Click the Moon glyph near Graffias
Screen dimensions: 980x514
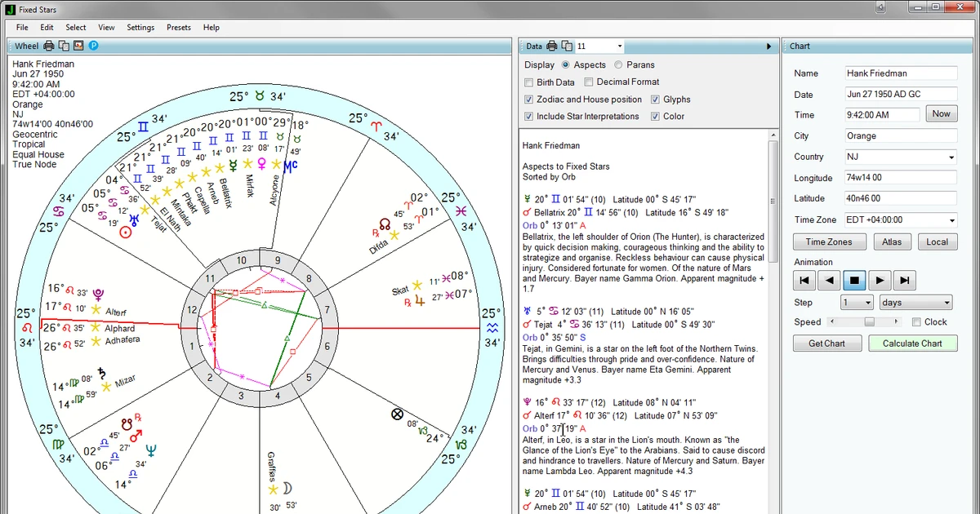pos(287,490)
